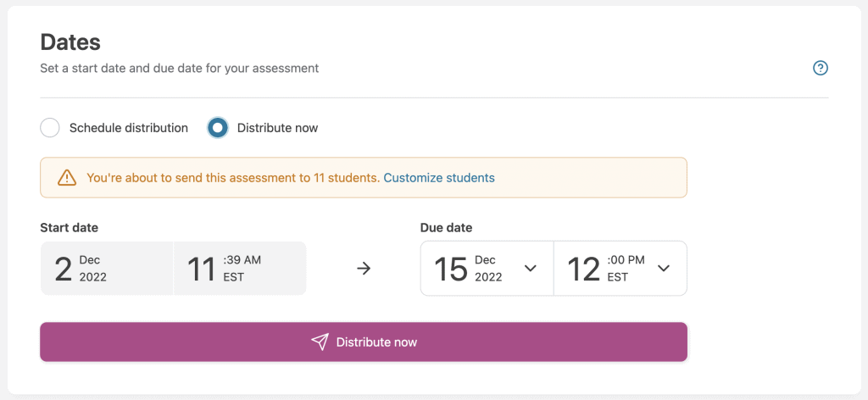The image size is (868, 400).
Task: Click the paper plane send icon
Action: [320, 342]
